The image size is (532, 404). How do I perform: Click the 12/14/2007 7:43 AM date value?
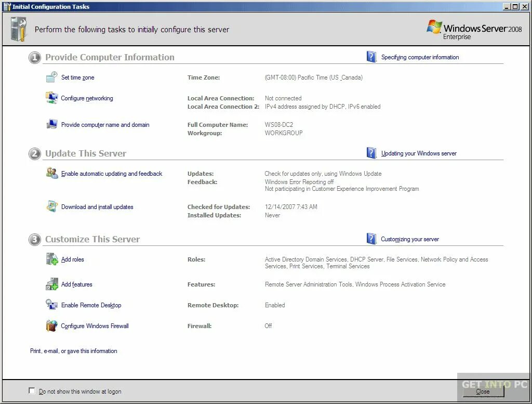[291, 207]
